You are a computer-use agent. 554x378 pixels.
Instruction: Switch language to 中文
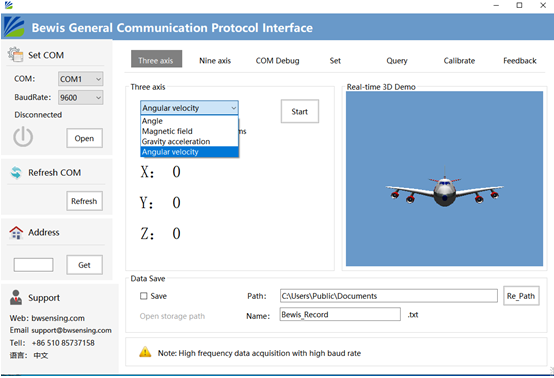(x=41, y=355)
